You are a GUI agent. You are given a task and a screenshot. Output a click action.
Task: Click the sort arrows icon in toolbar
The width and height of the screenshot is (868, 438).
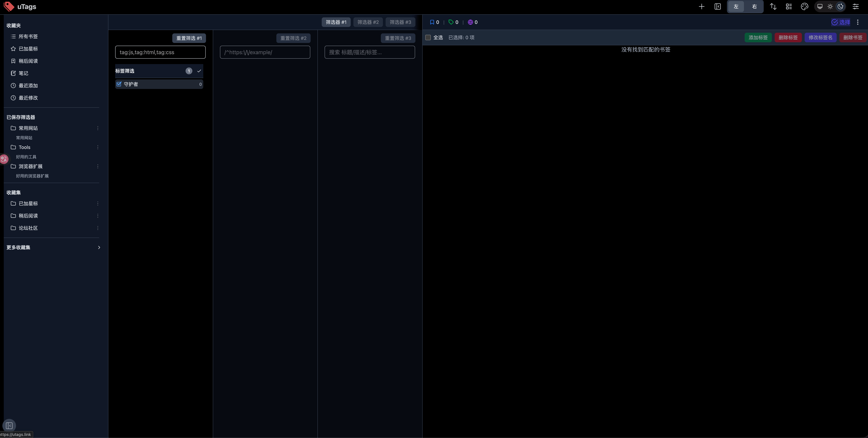coord(773,7)
